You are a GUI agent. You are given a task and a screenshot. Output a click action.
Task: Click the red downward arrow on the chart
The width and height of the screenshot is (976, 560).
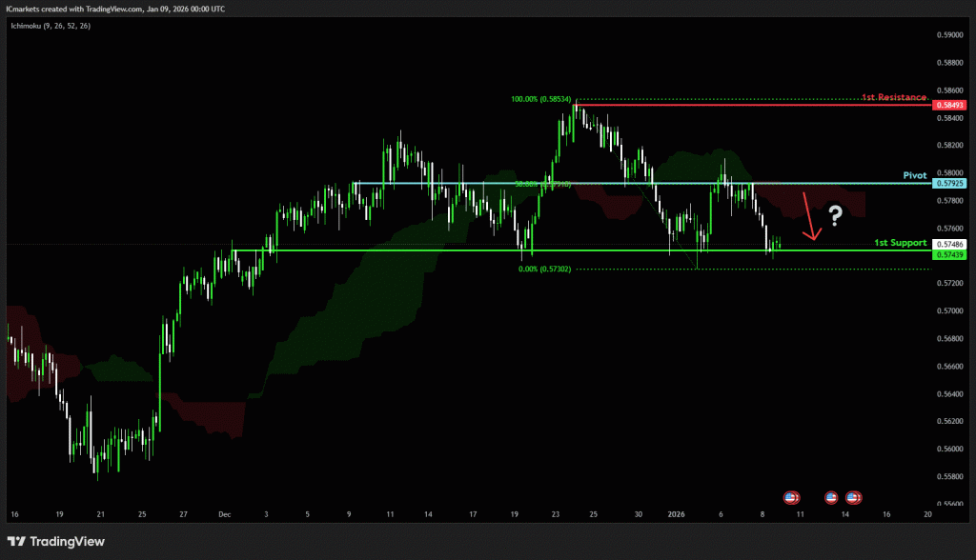point(810,217)
